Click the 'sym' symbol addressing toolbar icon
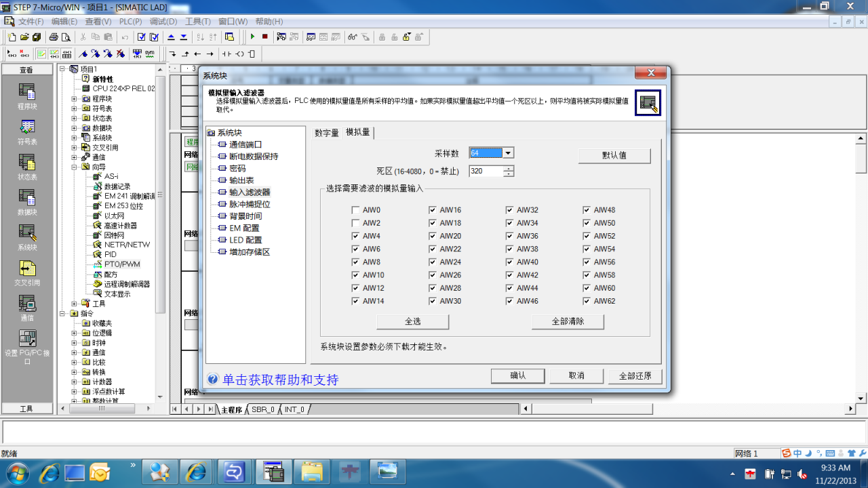 click(x=149, y=54)
